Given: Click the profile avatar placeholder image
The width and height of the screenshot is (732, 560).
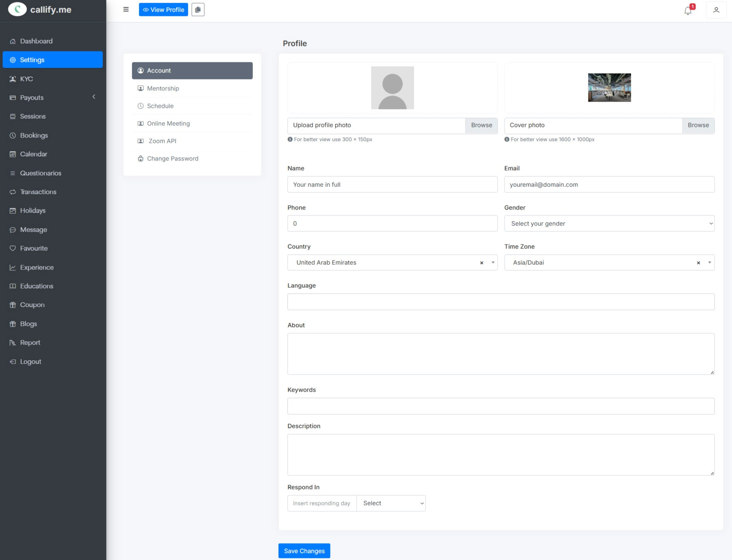Looking at the screenshot, I should tap(392, 88).
